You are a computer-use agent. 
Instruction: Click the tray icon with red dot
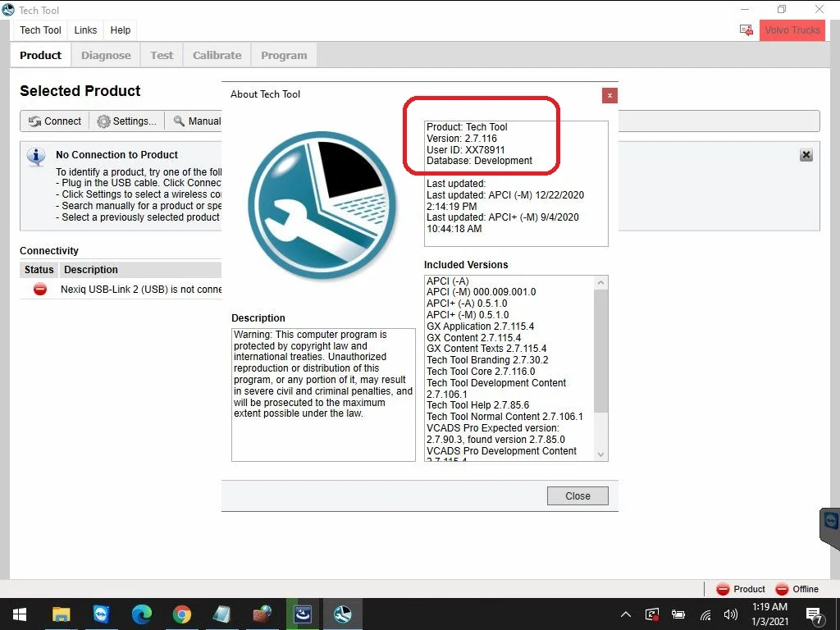[652, 614]
